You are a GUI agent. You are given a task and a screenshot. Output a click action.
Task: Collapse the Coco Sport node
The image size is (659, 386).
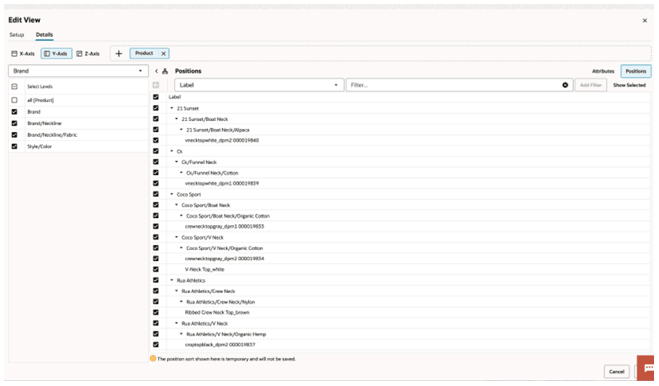tap(172, 194)
